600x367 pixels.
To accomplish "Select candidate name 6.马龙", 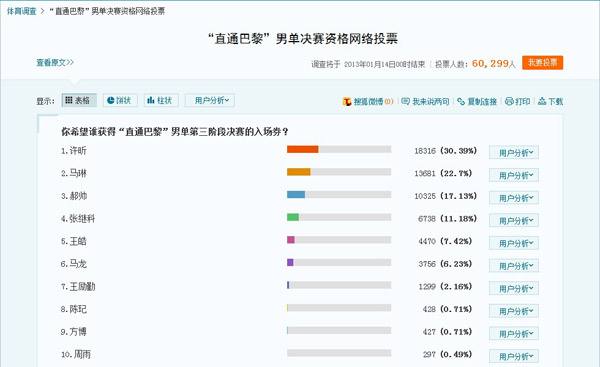I will coord(73,264).
